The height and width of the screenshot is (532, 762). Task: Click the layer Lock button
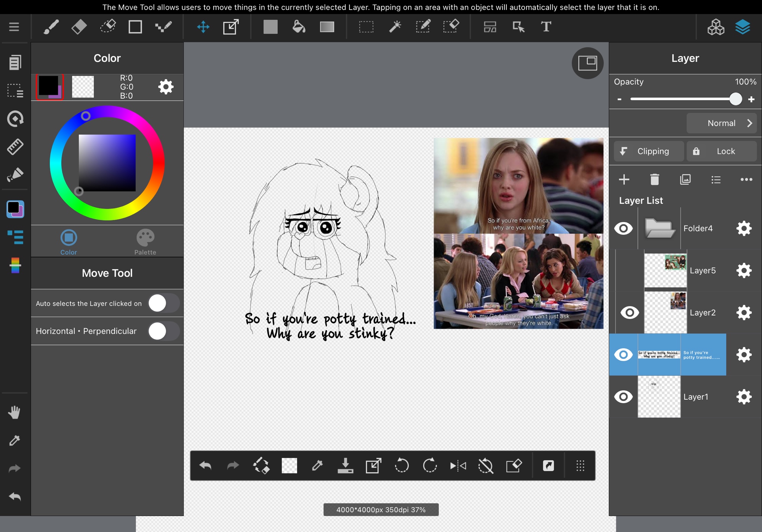pyautogui.click(x=721, y=151)
